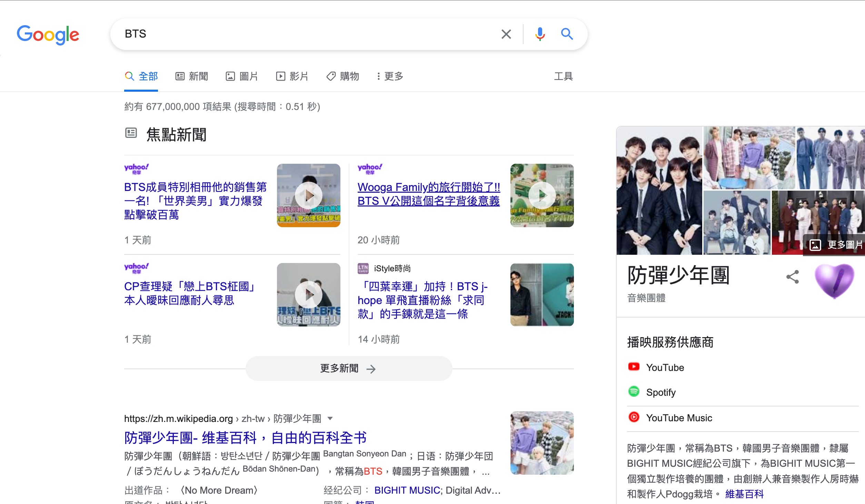Open the Wooga Family news headline link

point(428,194)
